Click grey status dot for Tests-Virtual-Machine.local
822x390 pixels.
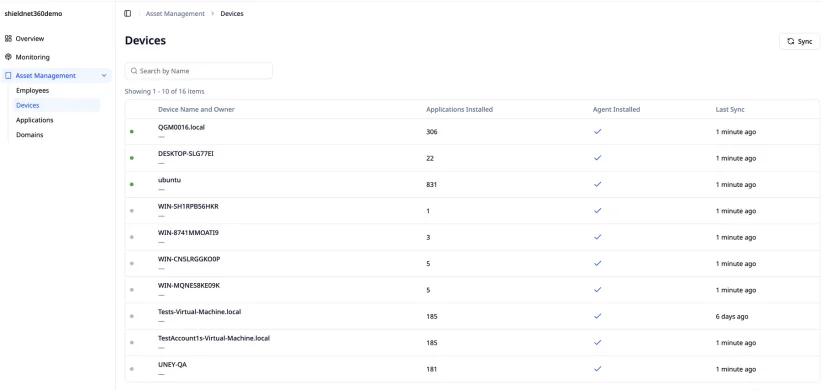132,316
